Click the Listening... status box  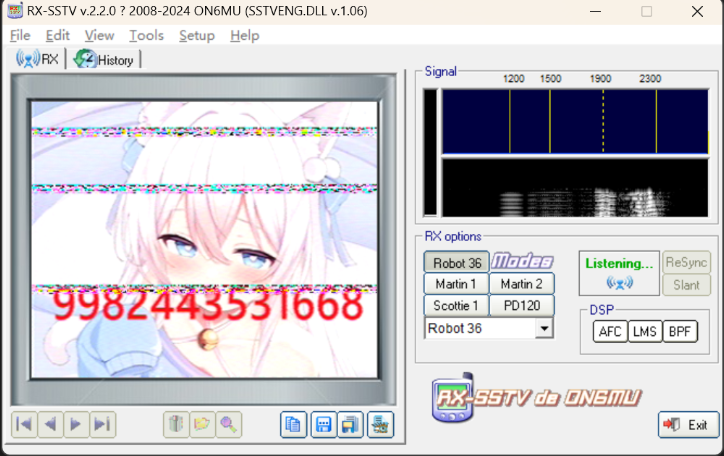[x=619, y=273]
